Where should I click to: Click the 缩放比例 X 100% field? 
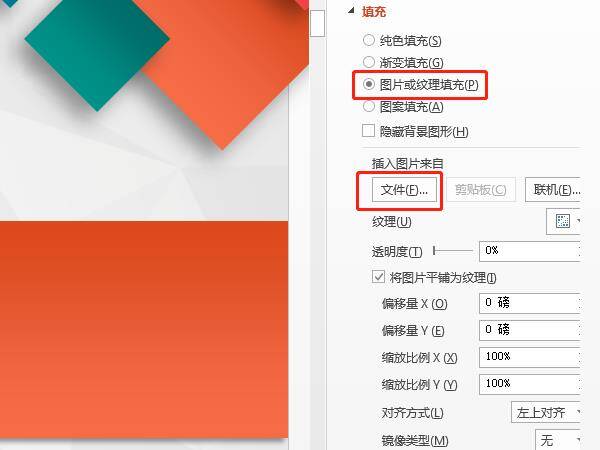(x=530, y=357)
